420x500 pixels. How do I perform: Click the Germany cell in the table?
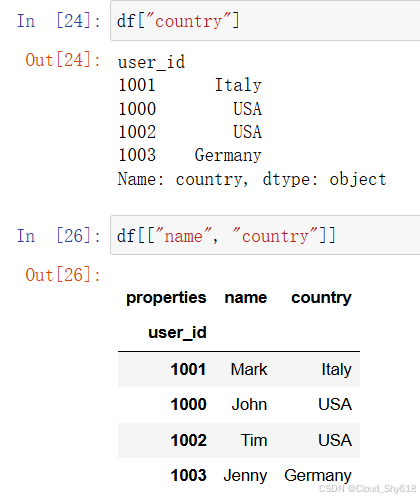pyautogui.click(x=318, y=476)
